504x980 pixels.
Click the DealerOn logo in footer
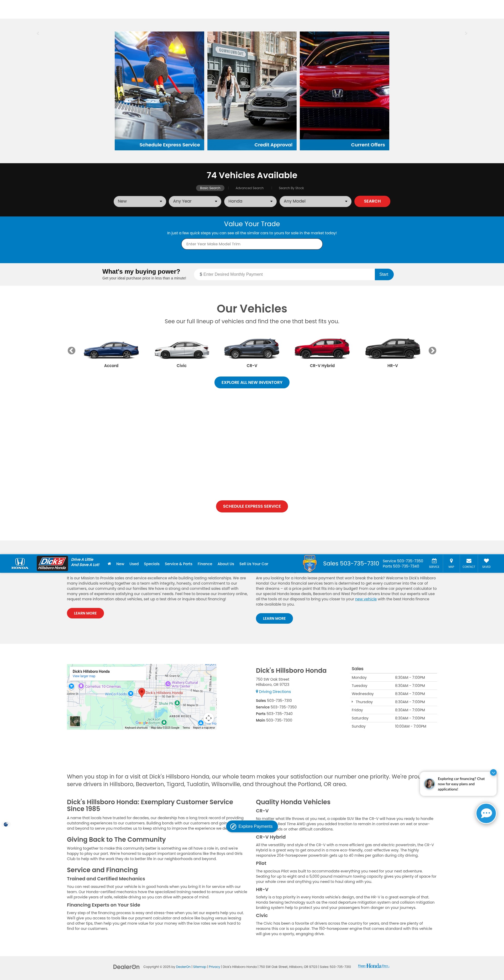126,967
